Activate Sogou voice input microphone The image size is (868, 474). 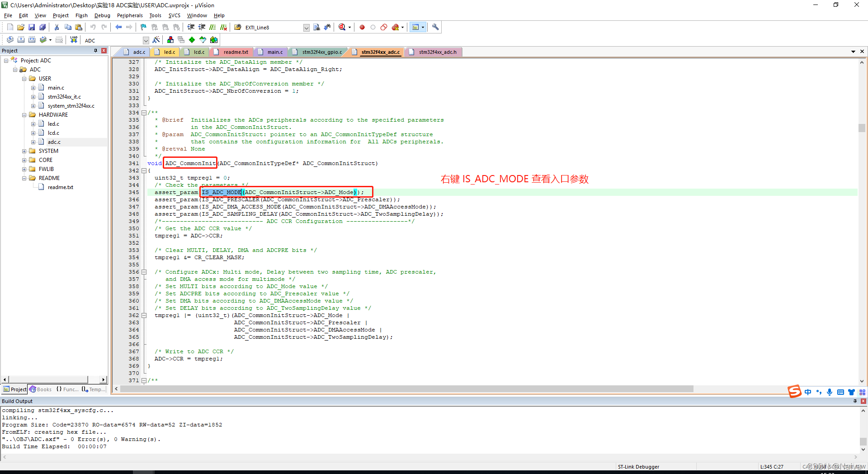coord(830,392)
